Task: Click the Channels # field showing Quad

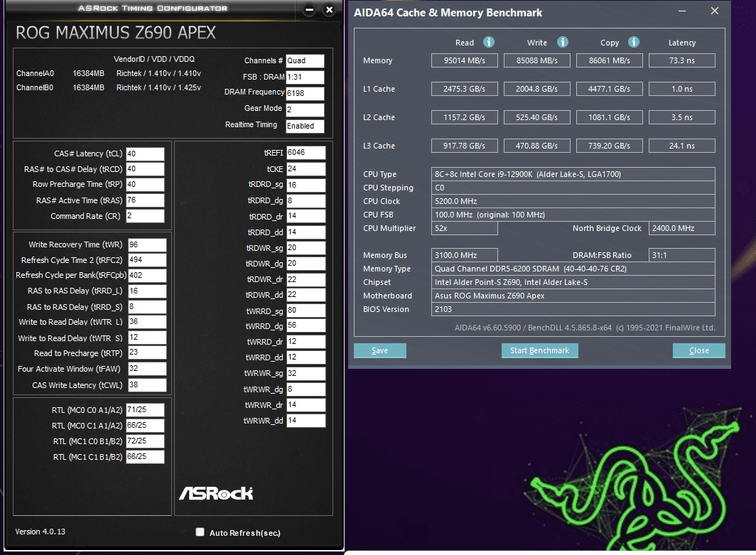Action: (306, 60)
